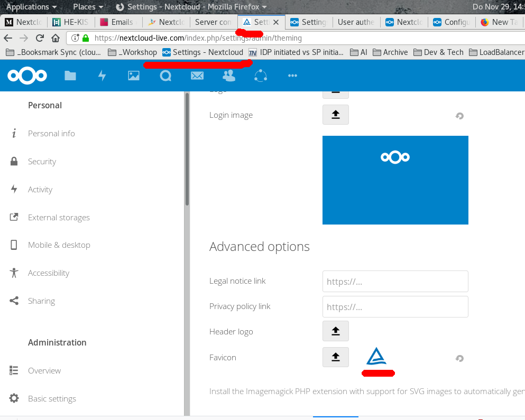Open _Booksmark Sync bookmark folder

click(x=53, y=52)
